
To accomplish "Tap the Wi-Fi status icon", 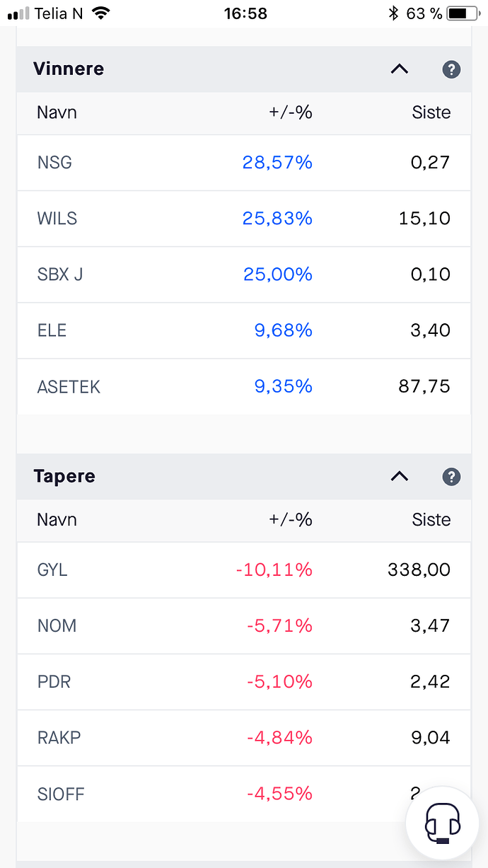I will click(x=102, y=13).
